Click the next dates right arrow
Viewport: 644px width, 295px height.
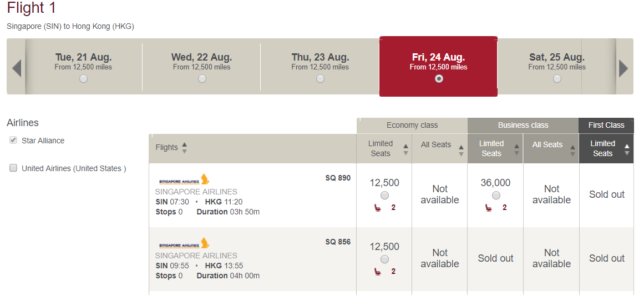click(623, 68)
